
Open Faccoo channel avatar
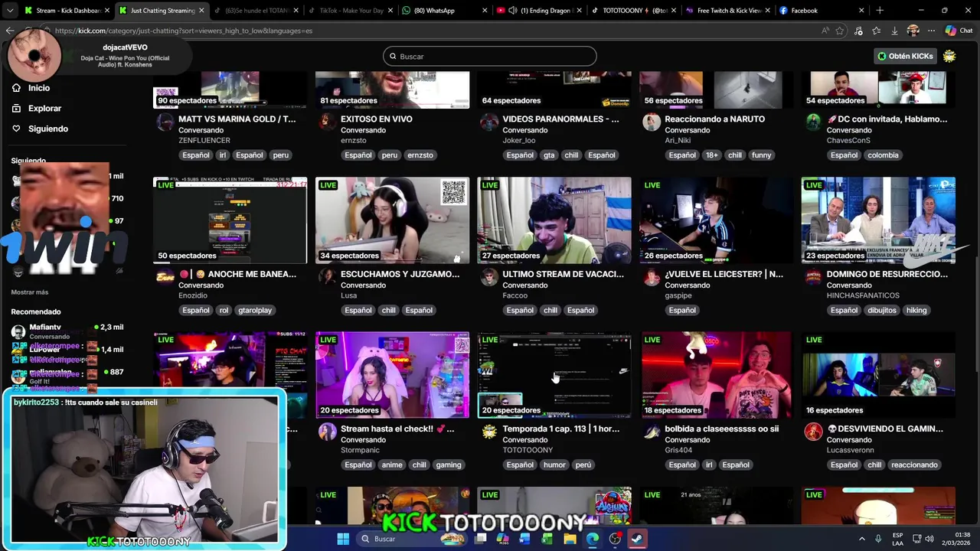[x=488, y=278]
